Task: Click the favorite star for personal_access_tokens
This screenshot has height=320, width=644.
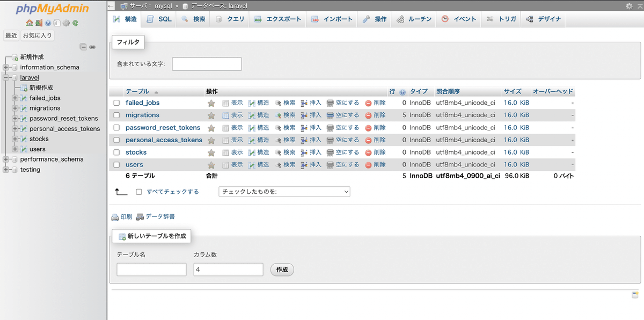Action: pyautogui.click(x=211, y=140)
